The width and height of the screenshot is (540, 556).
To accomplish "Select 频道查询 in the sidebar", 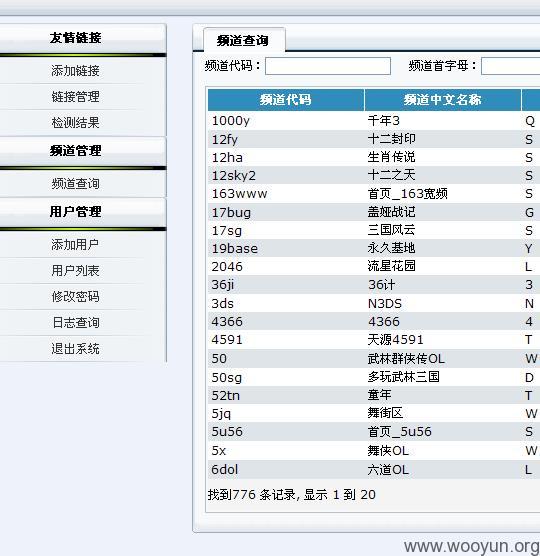I will [x=75, y=183].
